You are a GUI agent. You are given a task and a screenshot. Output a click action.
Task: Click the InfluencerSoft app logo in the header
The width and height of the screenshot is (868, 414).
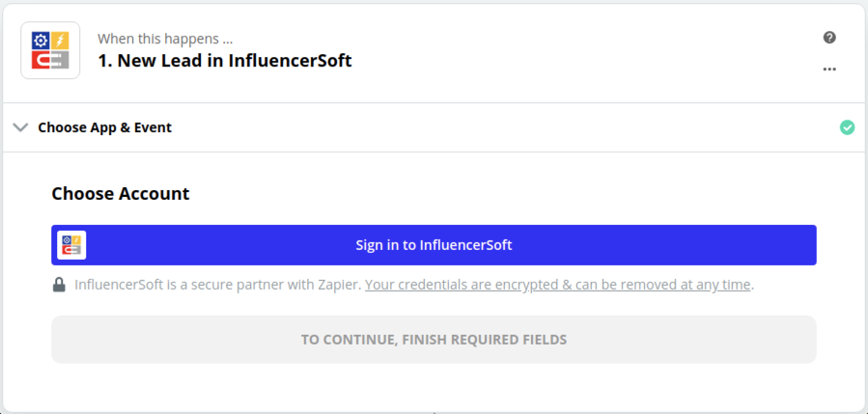50,50
